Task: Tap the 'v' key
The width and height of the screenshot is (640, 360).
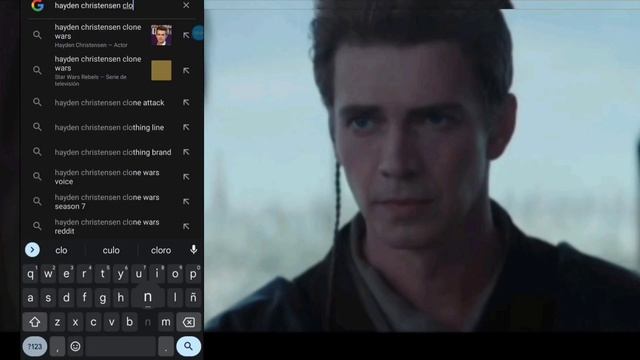Action: coord(111,322)
